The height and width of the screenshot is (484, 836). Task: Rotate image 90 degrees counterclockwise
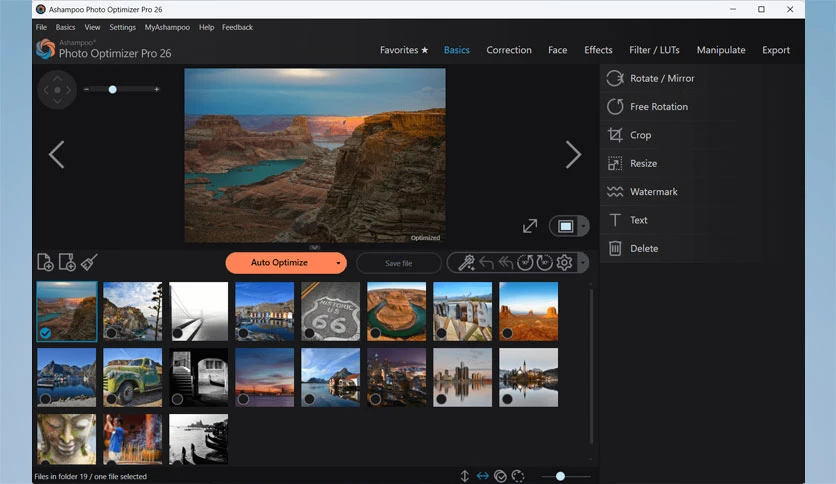click(x=525, y=262)
